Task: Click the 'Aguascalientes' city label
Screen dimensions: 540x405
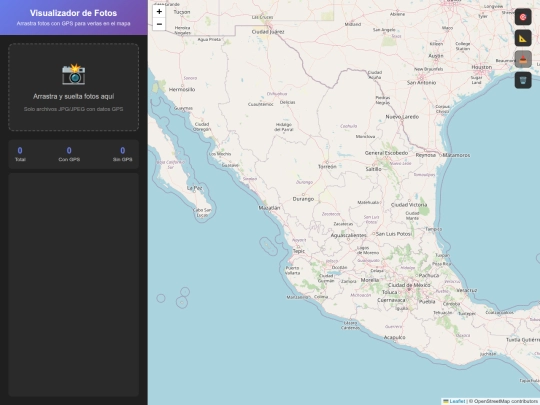Action: (x=348, y=236)
